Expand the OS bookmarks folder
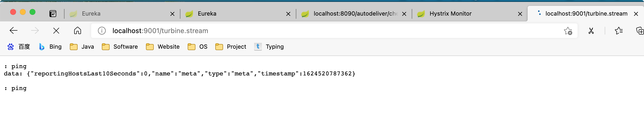The width and height of the screenshot is (644, 127). (197, 47)
